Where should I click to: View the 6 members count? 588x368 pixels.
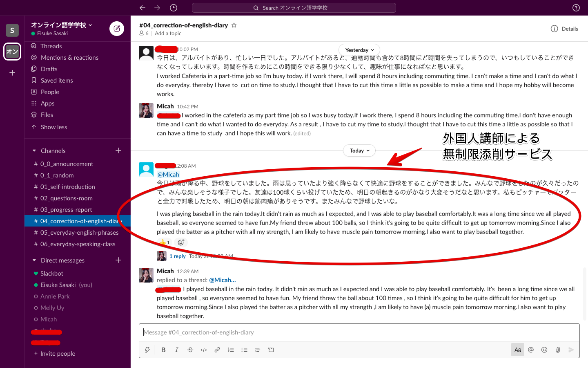click(x=144, y=34)
